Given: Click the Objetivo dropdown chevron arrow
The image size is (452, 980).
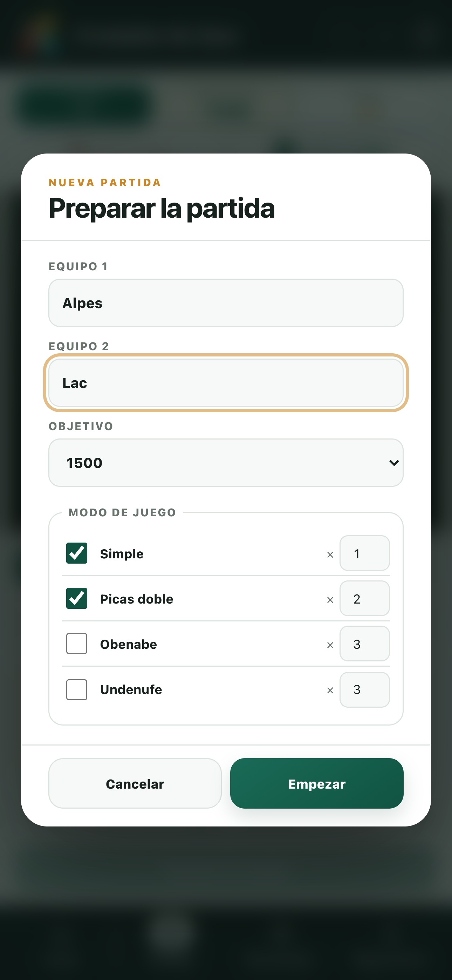Looking at the screenshot, I should click(x=394, y=463).
